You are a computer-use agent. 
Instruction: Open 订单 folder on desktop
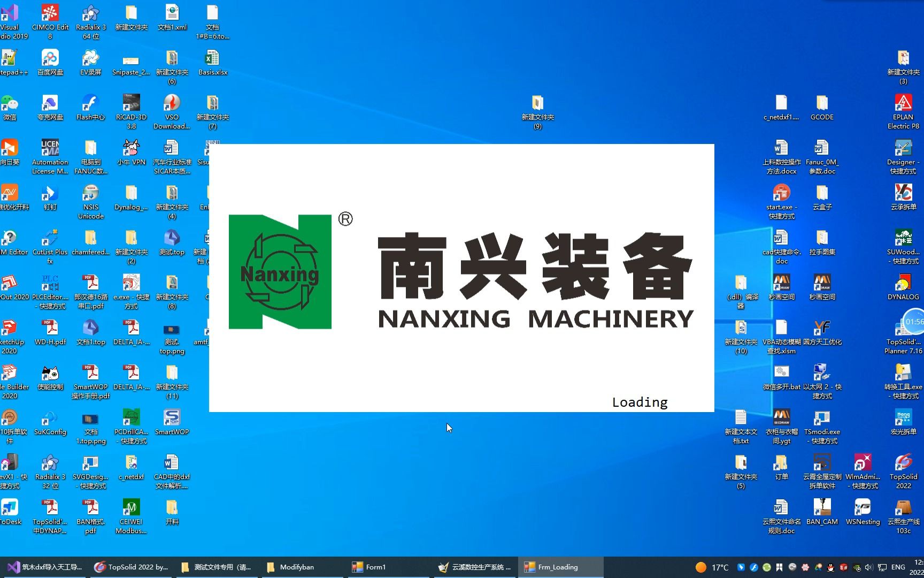pyautogui.click(x=782, y=467)
